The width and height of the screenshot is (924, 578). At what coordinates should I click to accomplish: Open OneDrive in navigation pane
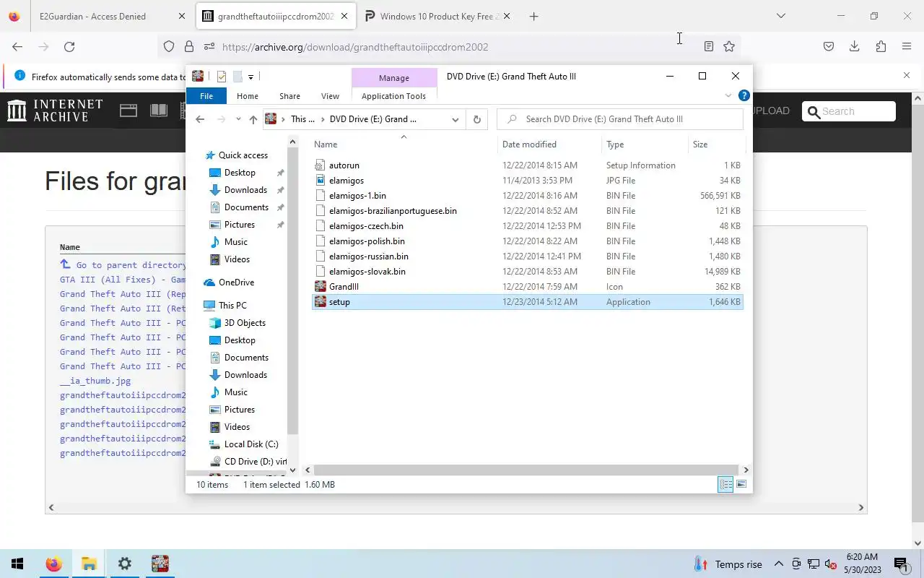click(236, 282)
